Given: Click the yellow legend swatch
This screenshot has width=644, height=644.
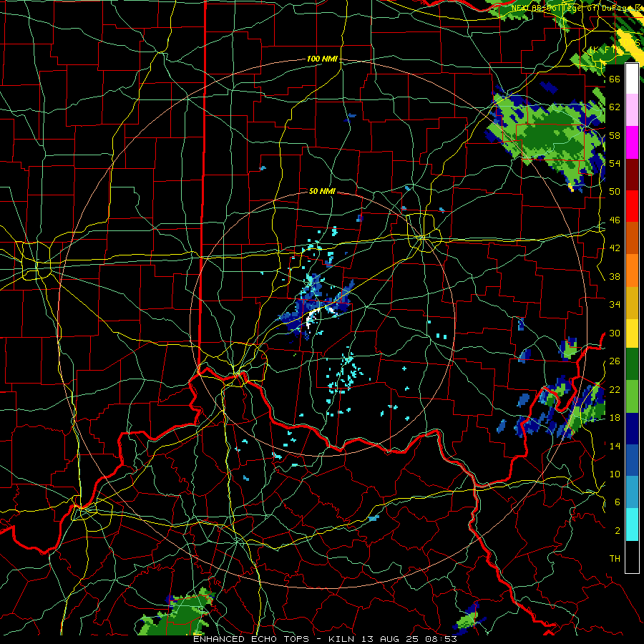Looking at the screenshot, I should pyautogui.click(x=632, y=333).
